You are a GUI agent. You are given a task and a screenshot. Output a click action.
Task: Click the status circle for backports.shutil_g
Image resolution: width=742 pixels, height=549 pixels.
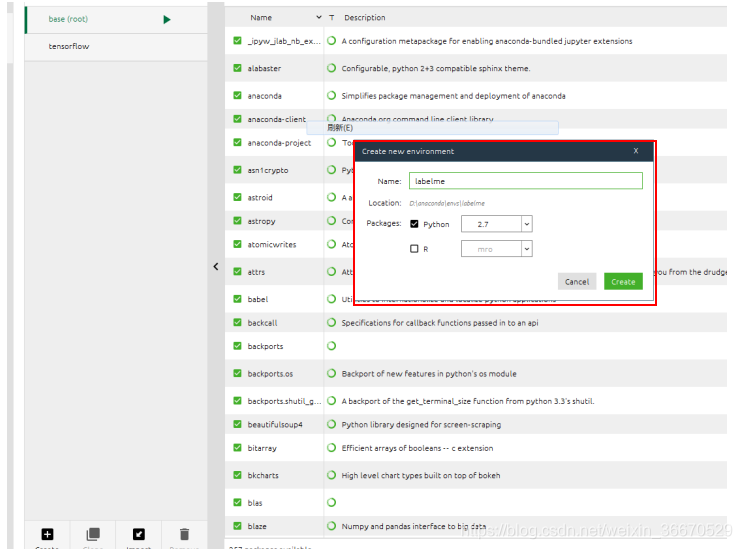(x=332, y=401)
